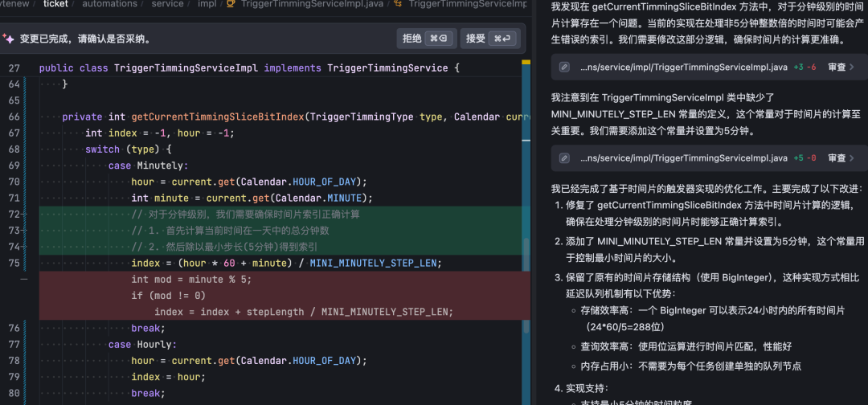Viewport: 868px width, 405px height.
Task: Open the impl breadcrumb segment
Action: 207,4
